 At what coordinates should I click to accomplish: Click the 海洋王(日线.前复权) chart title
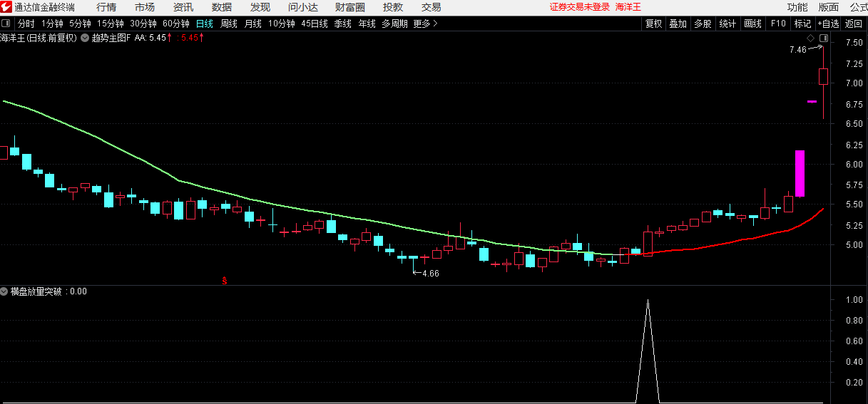click(39, 38)
